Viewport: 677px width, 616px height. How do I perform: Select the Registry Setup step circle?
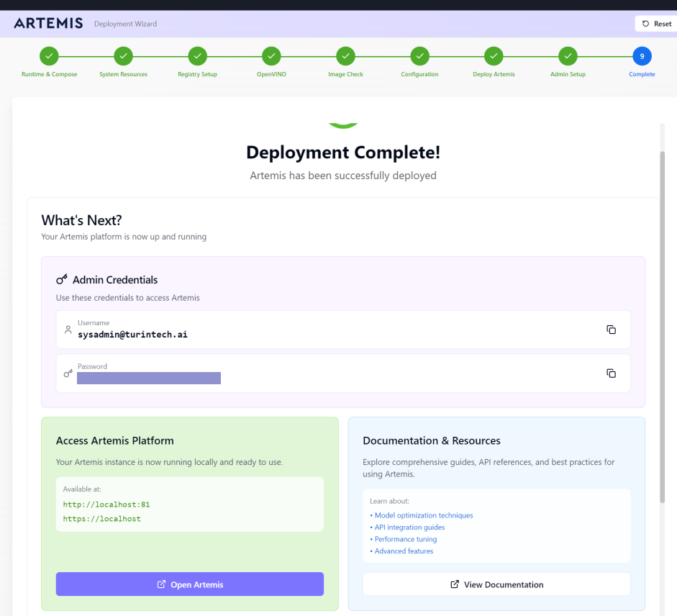point(197,55)
